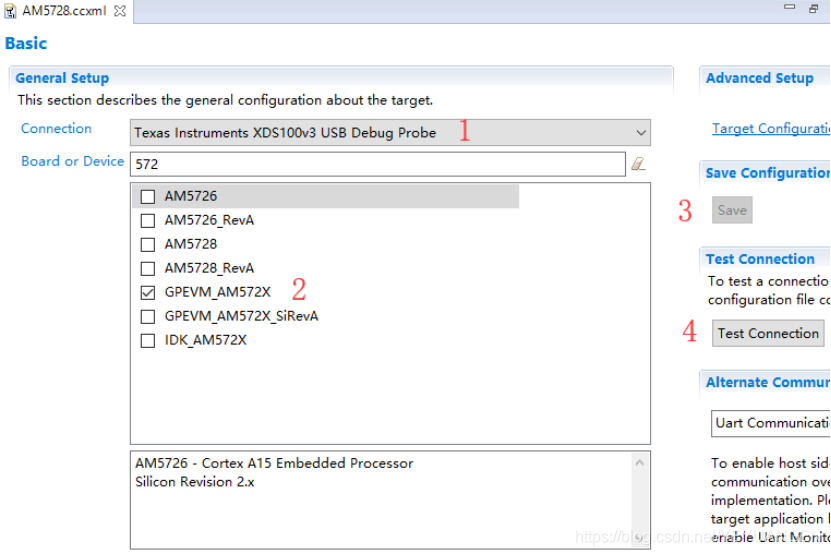The image size is (831, 555).
Task: Tick the IDK_AM572X checkbox
Action: (148, 341)
